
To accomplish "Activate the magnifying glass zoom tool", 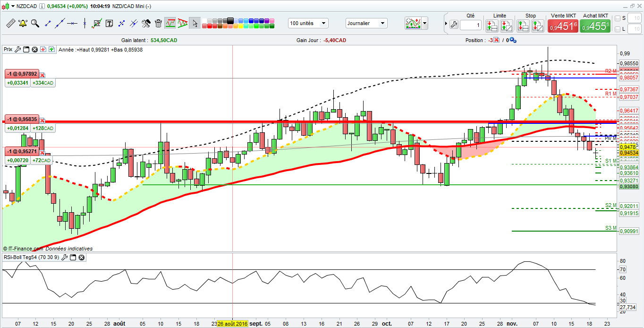I will 35,23.
